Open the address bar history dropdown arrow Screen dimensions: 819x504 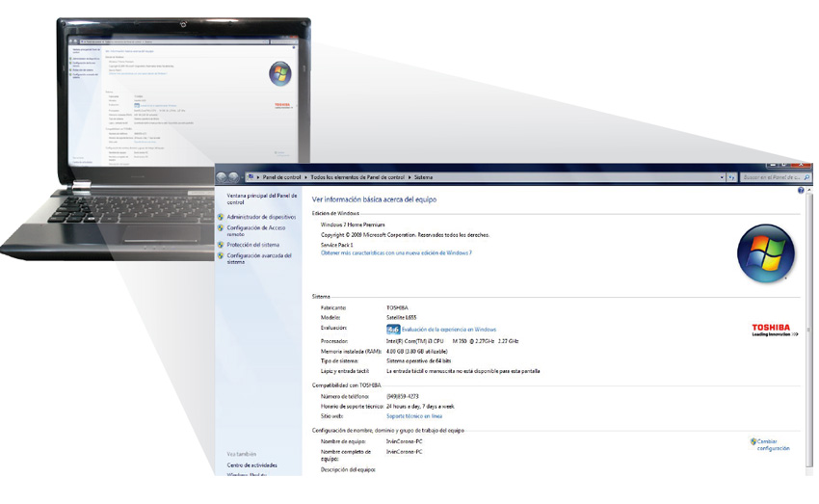(722, 177)
